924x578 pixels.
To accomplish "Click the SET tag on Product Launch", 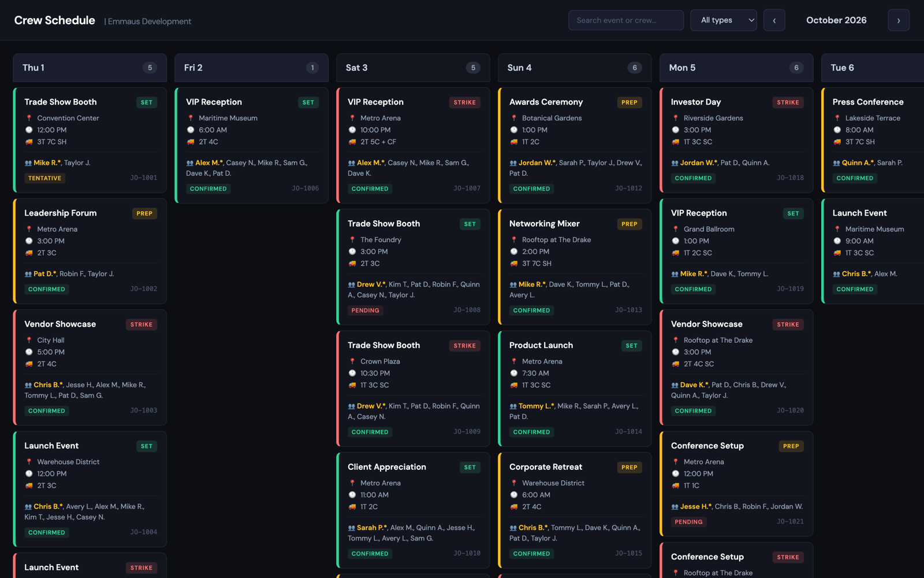I will [x=632, y=346].
